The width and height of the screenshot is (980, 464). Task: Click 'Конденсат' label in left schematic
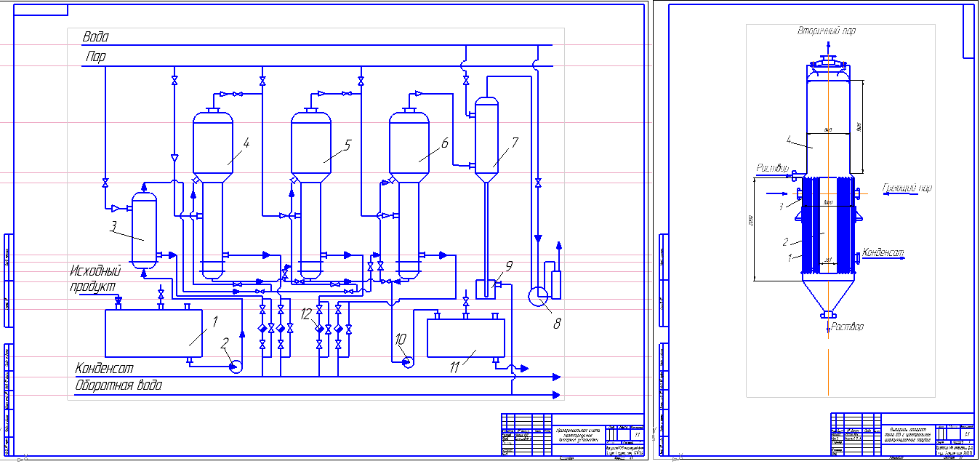point(105,368)
